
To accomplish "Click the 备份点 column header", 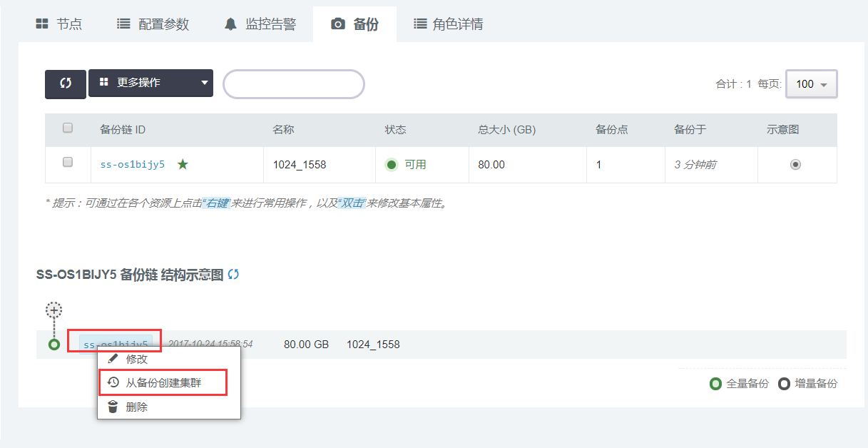I will point(611,130).
